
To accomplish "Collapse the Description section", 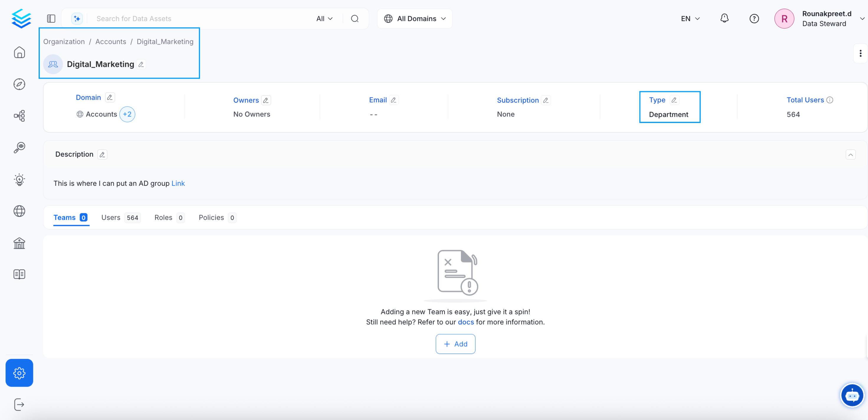I will tap(851, 154).
